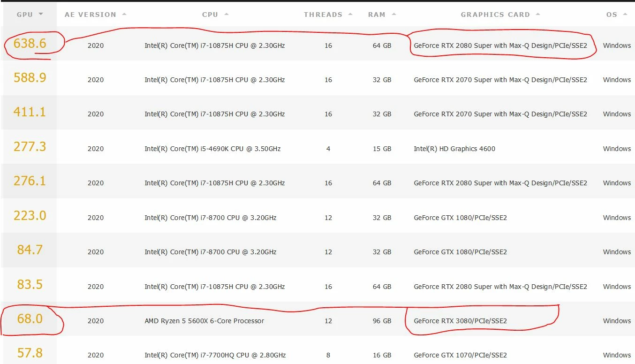
Task: Click the Windows OS cell in the 57.8 row
Action: pyautogui.click(x=617, y=355)
